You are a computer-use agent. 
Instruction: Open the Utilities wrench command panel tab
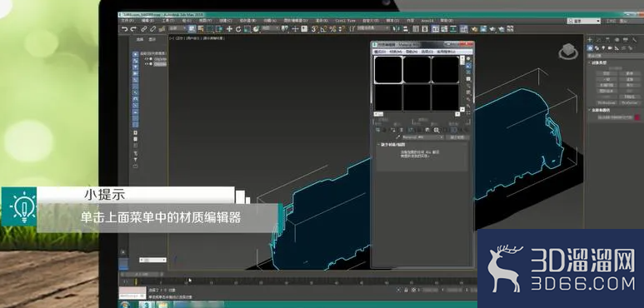coord(634,40)
